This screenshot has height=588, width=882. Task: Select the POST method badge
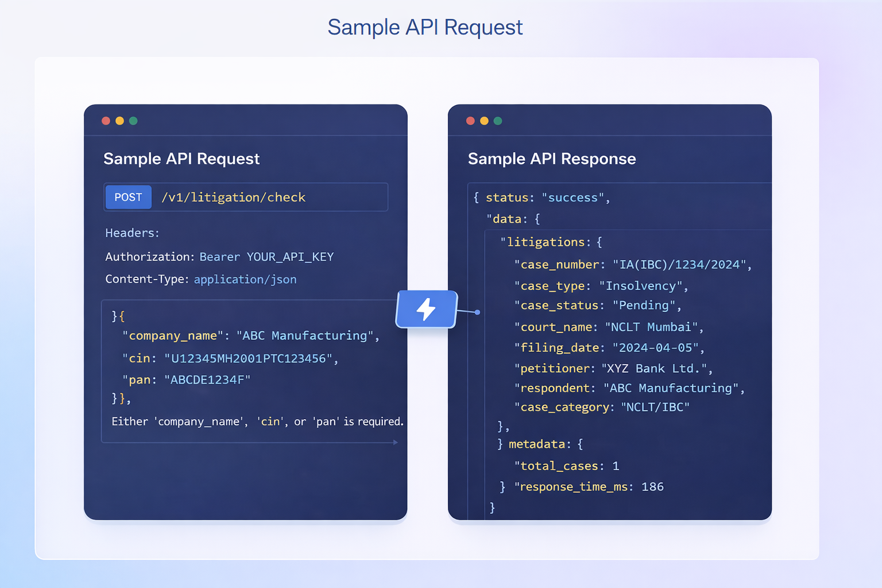tap(128, 197)
